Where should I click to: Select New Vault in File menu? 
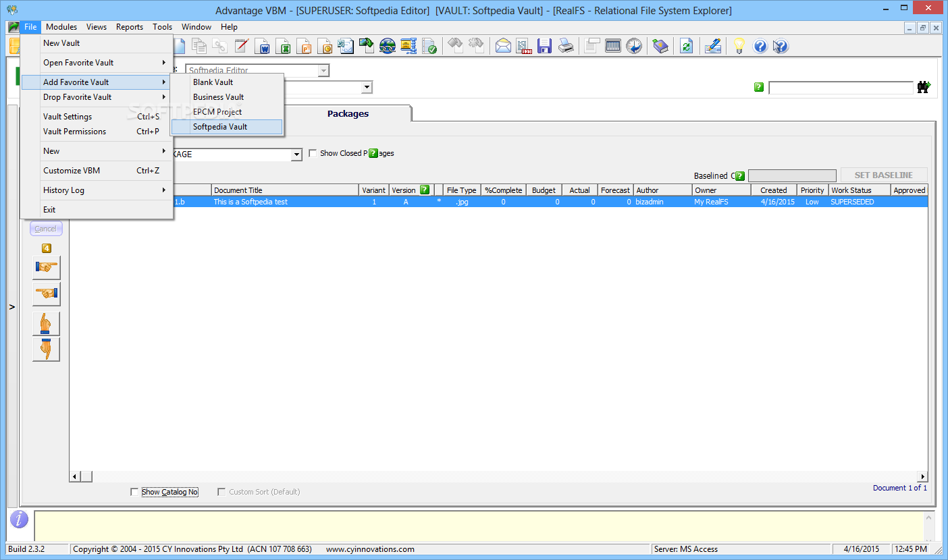tap(97, 43)
